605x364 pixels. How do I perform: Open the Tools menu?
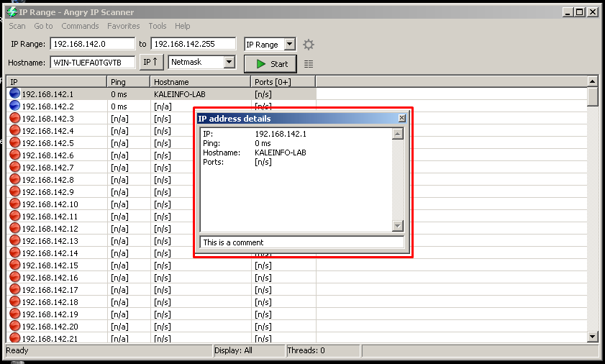pos(158,26)
